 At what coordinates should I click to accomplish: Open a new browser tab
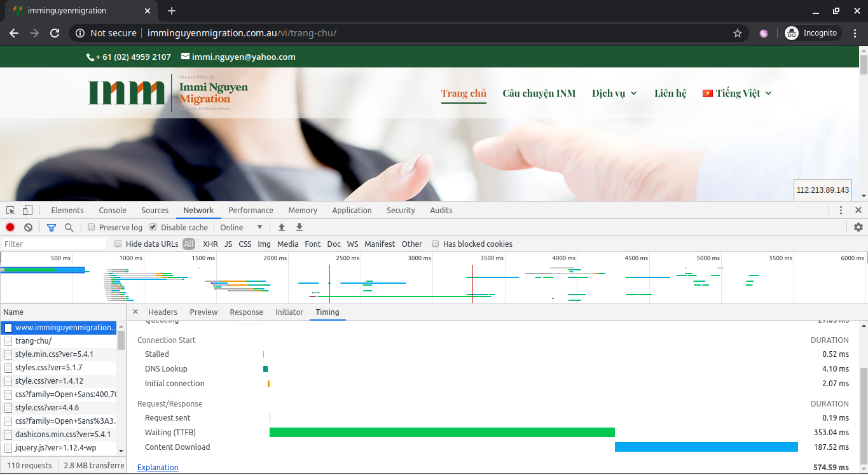pos(172,11)
